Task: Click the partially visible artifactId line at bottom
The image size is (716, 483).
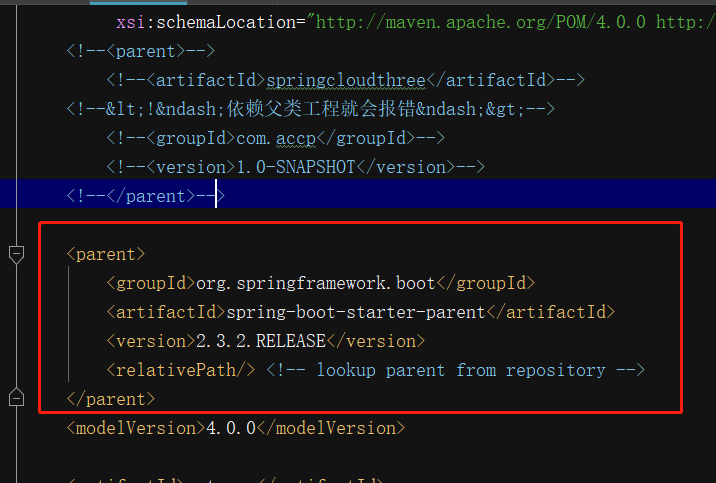Action: [x=225, y=479]
